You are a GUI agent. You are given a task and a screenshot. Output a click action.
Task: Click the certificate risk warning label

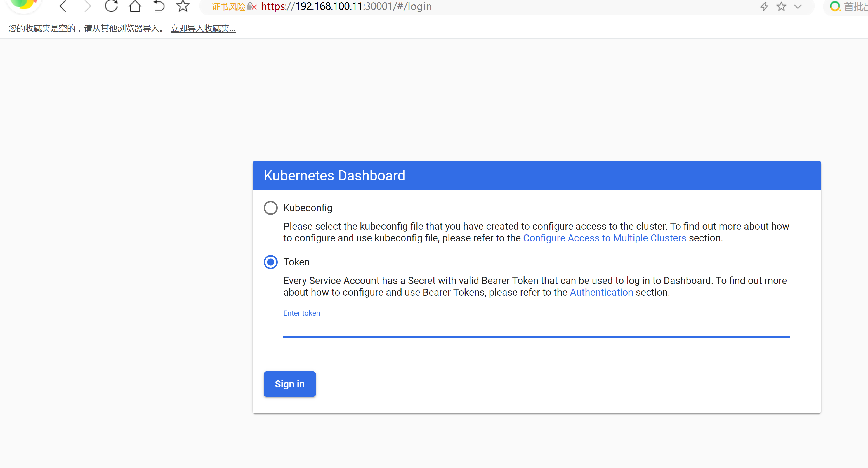click(228, 6)
